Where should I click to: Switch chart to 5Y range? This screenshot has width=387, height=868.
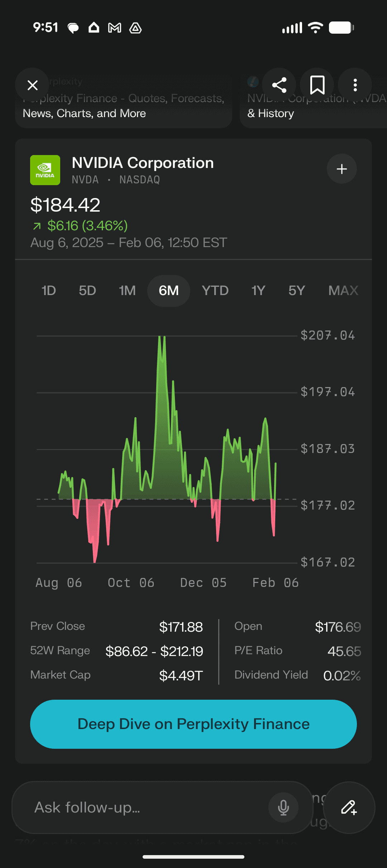click(297, 291)
